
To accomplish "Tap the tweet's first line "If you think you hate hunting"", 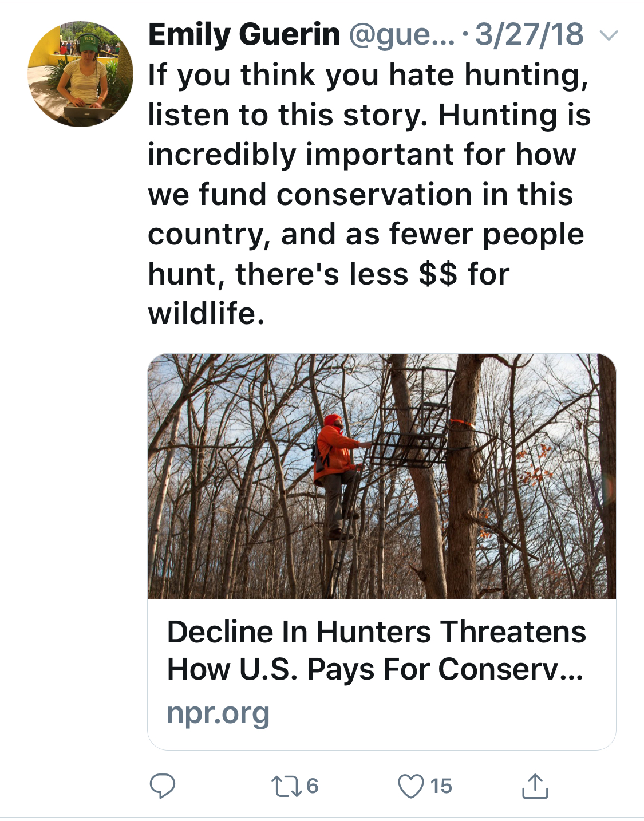I will (368, 75).
